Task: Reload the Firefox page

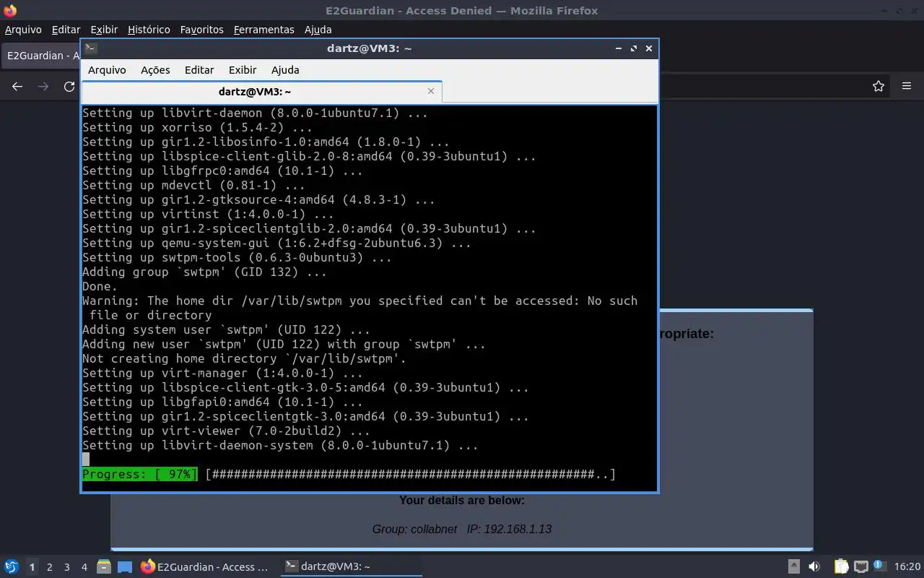Action: coord(69,86)
